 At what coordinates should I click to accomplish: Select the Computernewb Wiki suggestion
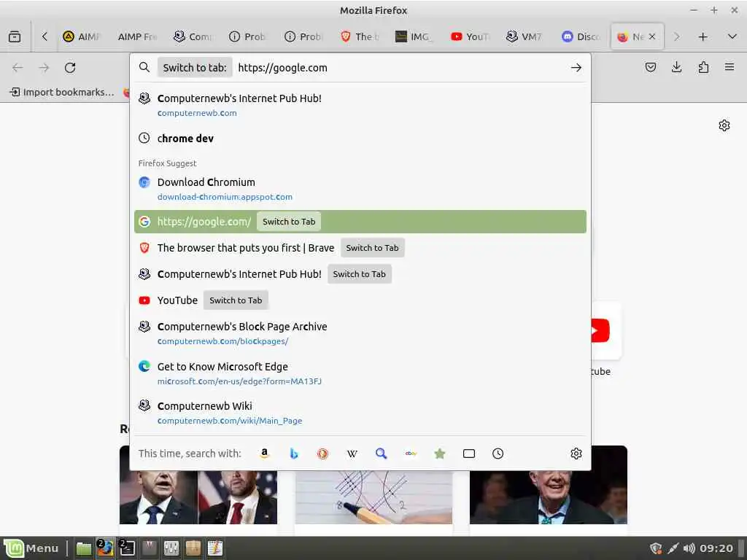(360, 413)
